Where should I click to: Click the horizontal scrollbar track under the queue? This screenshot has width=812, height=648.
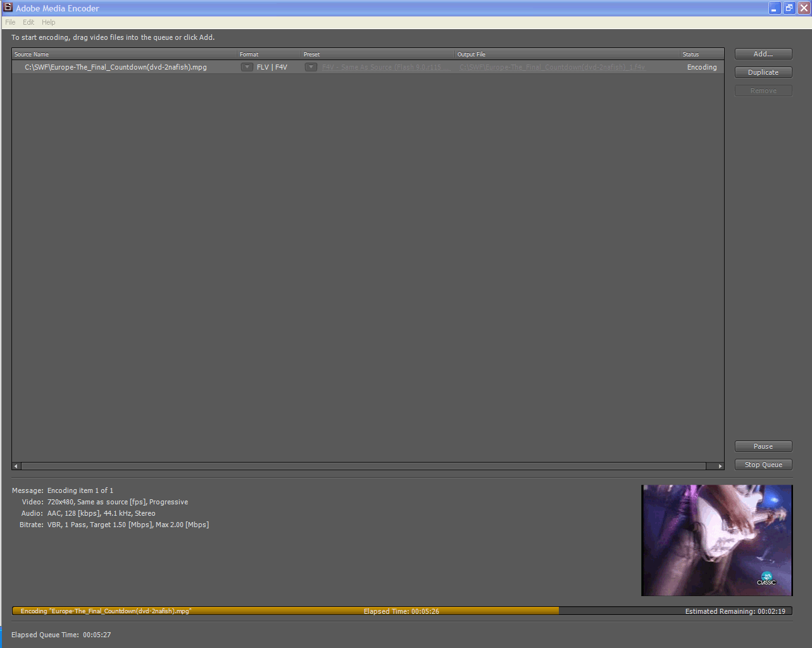coord(364,466)
